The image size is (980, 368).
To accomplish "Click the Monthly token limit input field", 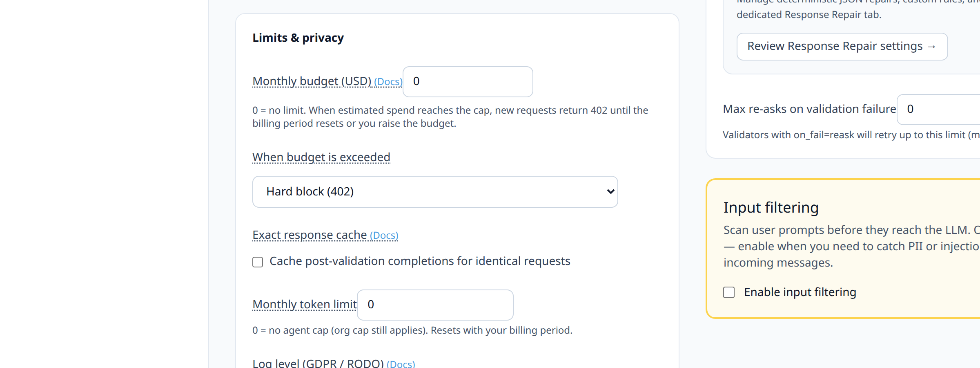I will coord(435,305).
